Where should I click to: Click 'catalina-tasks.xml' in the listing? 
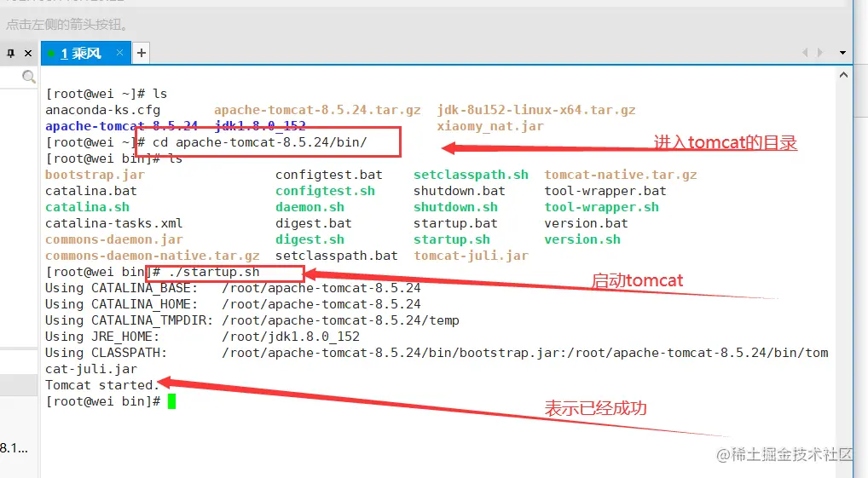tap(114, 223)
